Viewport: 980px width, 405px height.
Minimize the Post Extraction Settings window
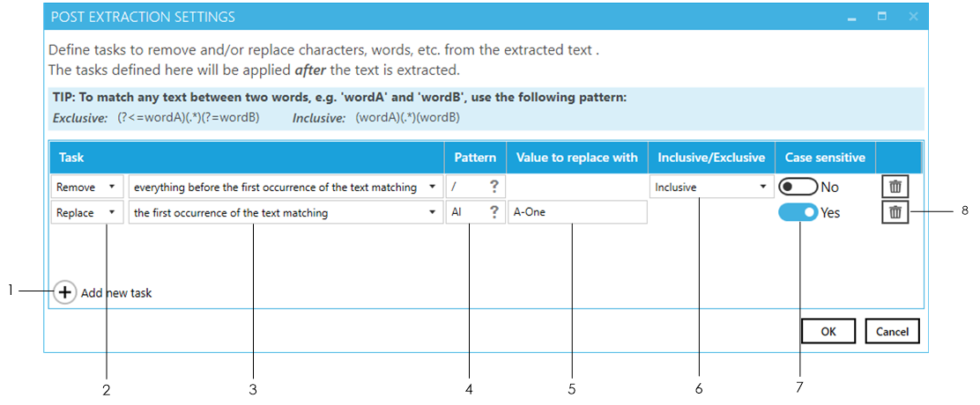[852, 17]
